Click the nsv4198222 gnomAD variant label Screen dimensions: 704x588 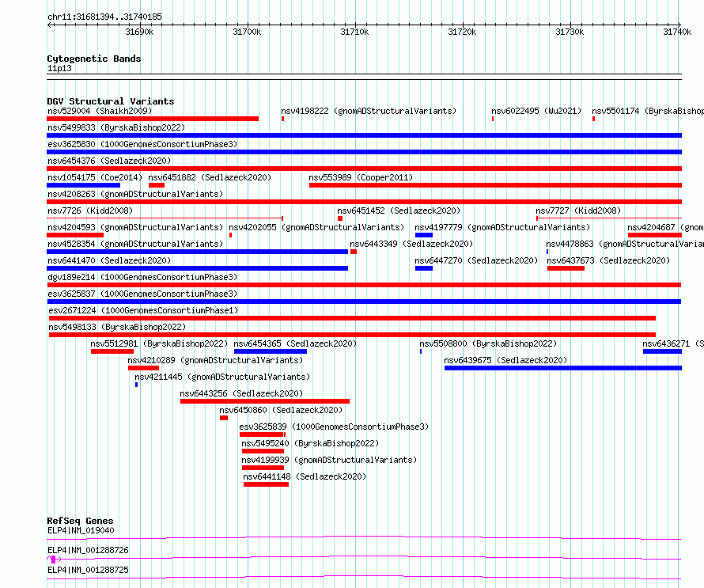[x=369, y=111]
